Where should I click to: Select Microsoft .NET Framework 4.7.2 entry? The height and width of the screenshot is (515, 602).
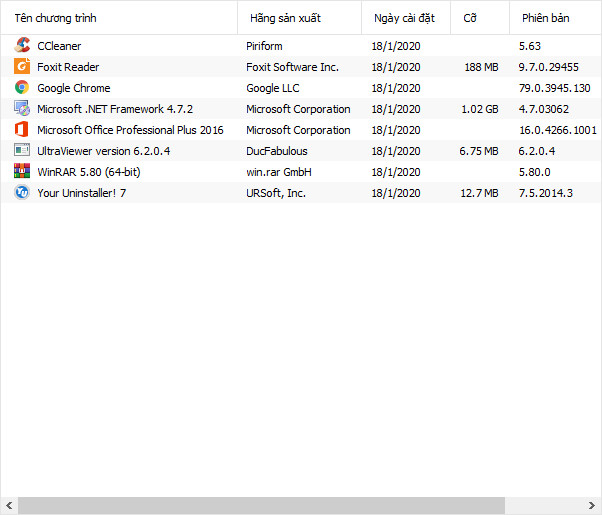tap(115, 109)
